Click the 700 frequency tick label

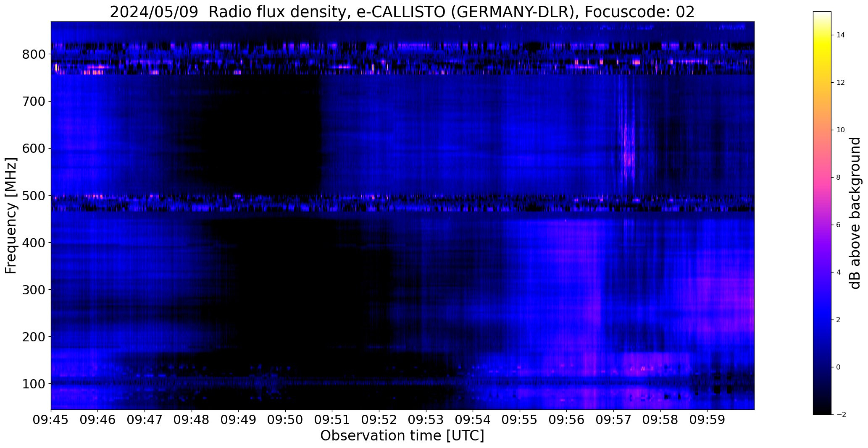(34, 102)
